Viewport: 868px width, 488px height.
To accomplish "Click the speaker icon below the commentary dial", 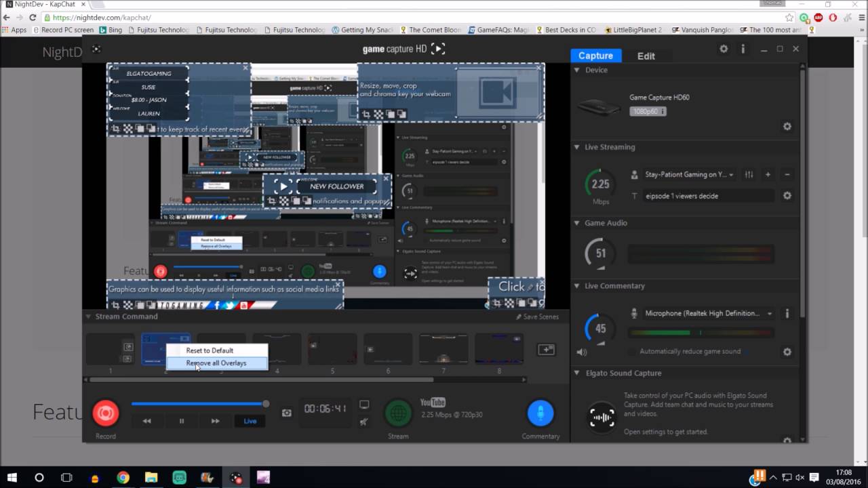I will pos(582,352).
